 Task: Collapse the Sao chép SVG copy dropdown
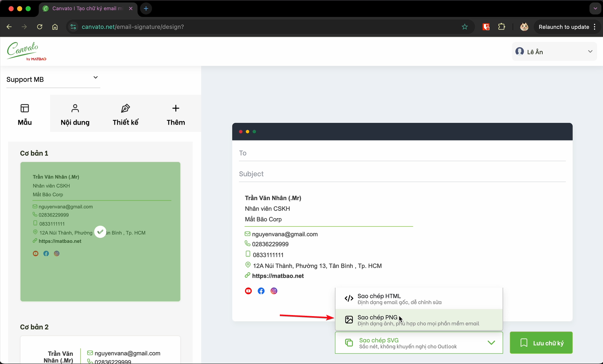click(x=491, y=343)
